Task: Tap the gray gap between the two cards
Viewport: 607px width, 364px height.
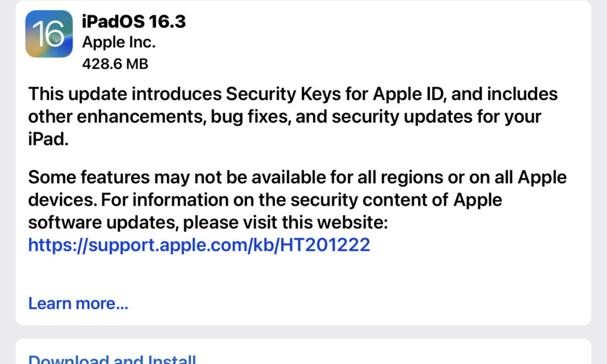Action: point(303,332)
